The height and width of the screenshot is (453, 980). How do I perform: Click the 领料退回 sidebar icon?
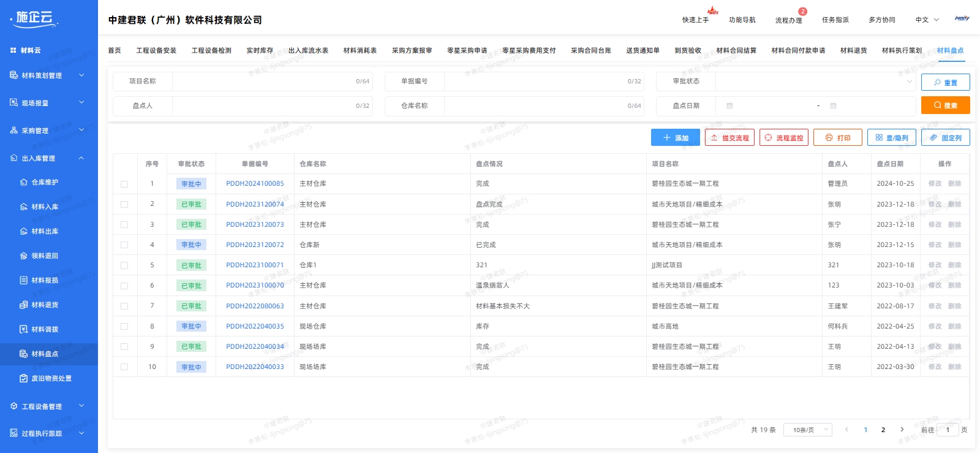click(x=23, y=256)
